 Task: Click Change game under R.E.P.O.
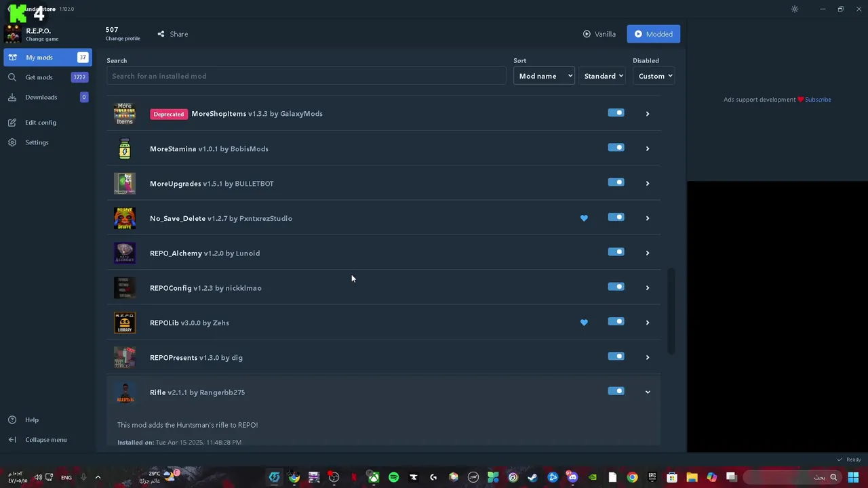(42, 39)
